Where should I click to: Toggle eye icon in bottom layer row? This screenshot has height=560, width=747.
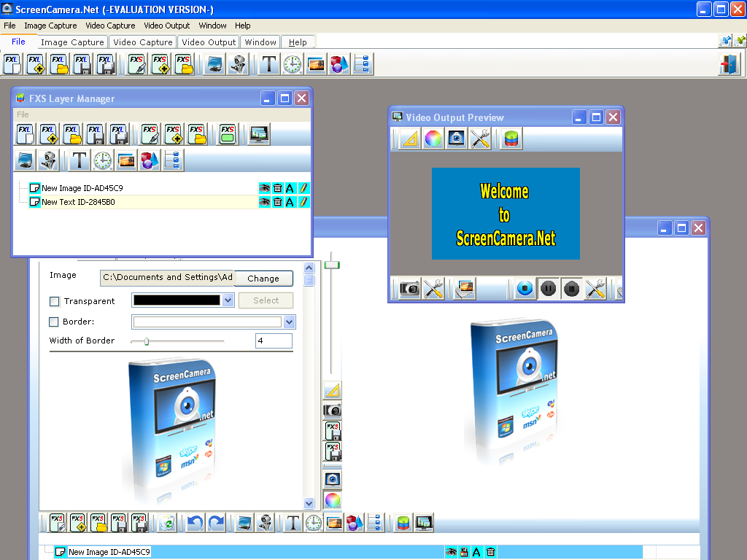point(451,552)
